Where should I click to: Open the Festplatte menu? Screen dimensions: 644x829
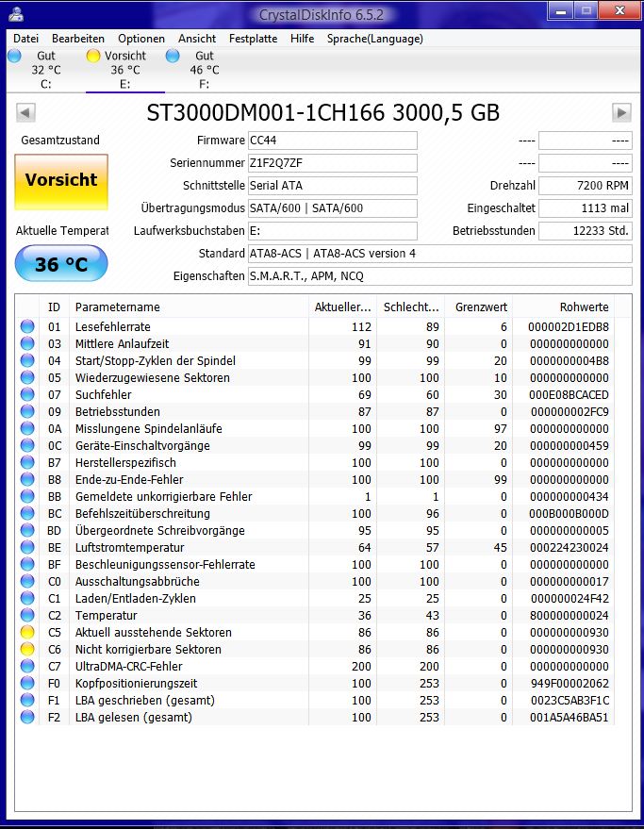coord(254,39)
